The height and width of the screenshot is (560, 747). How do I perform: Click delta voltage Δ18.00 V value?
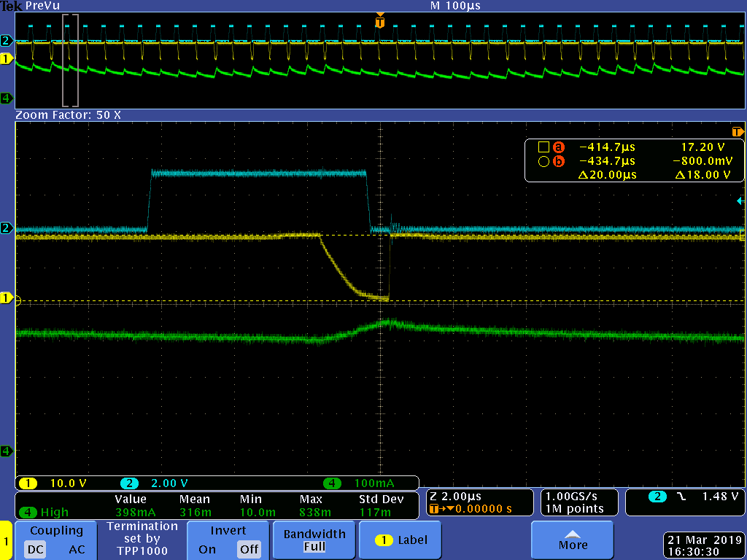[703, 175]
